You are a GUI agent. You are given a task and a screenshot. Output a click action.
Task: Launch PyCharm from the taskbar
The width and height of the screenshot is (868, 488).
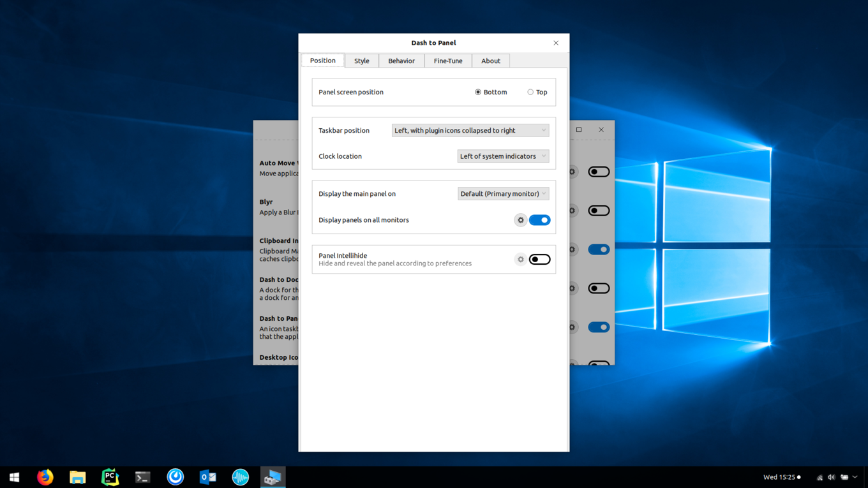[x=110, y=477]
